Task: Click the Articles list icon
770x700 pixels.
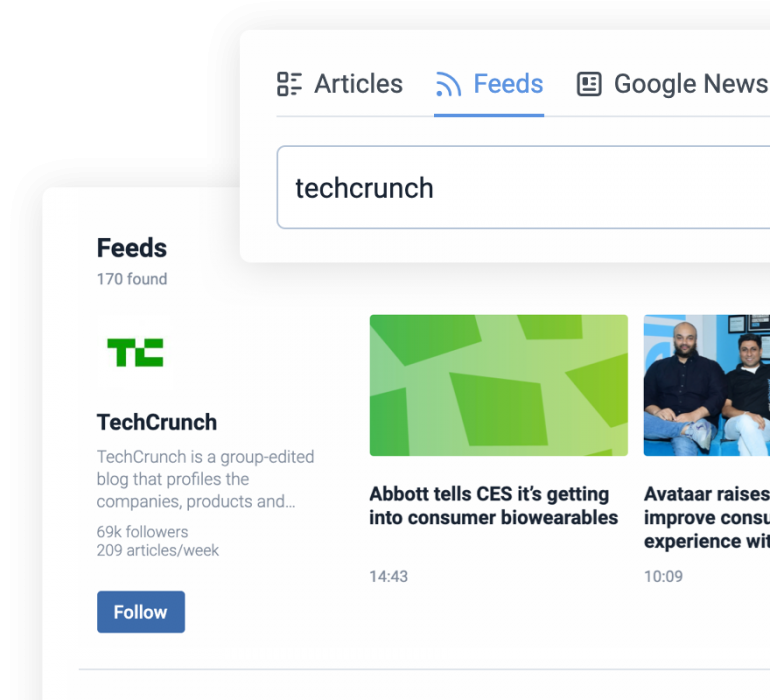Action: tap(289, 84)
